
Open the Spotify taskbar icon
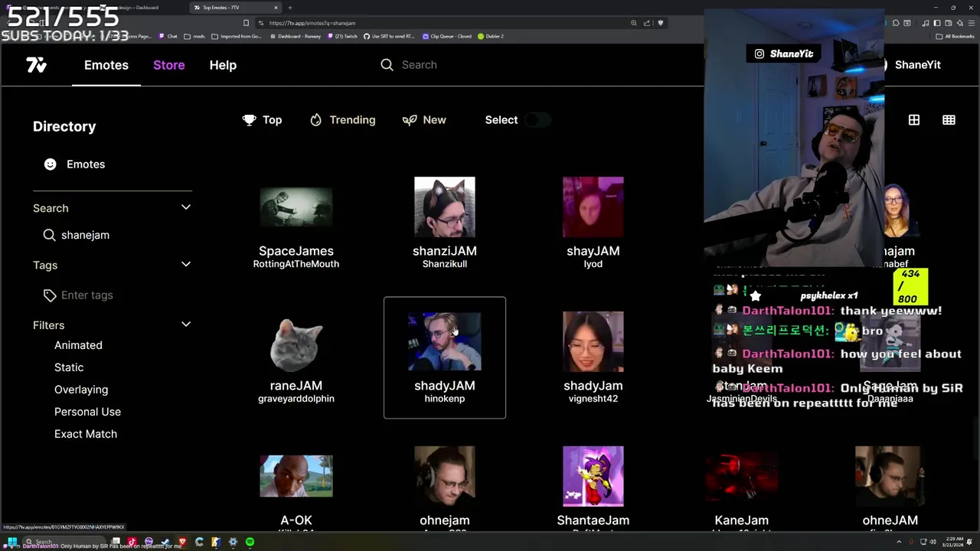(x=250, y=542)
